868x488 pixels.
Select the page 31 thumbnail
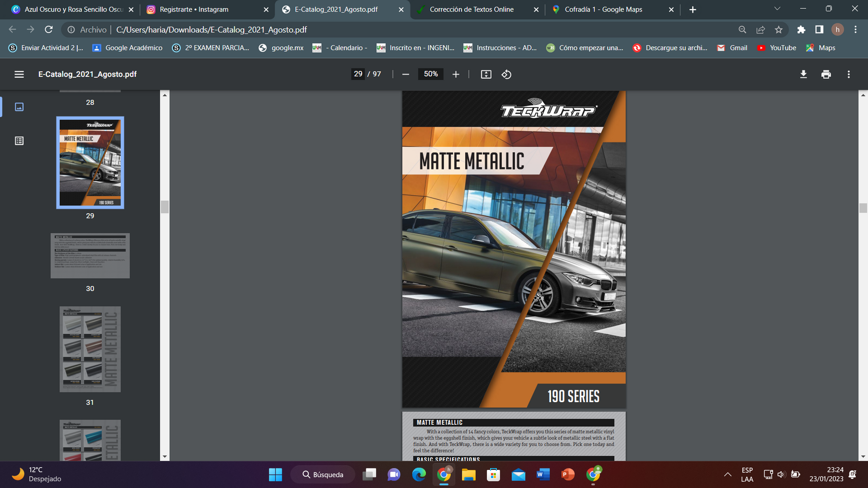pos(90,349)
